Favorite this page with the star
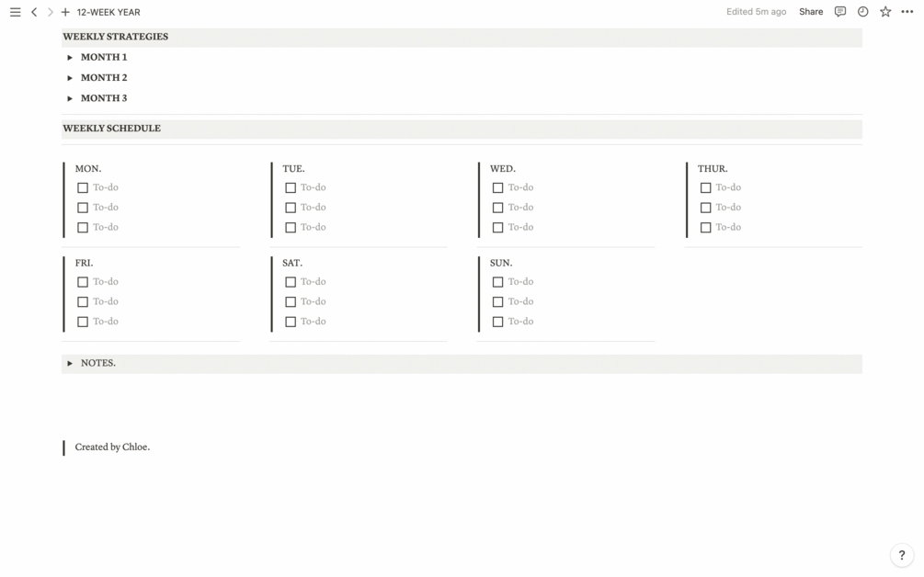The image size is (924, 577). pos(885,12)
